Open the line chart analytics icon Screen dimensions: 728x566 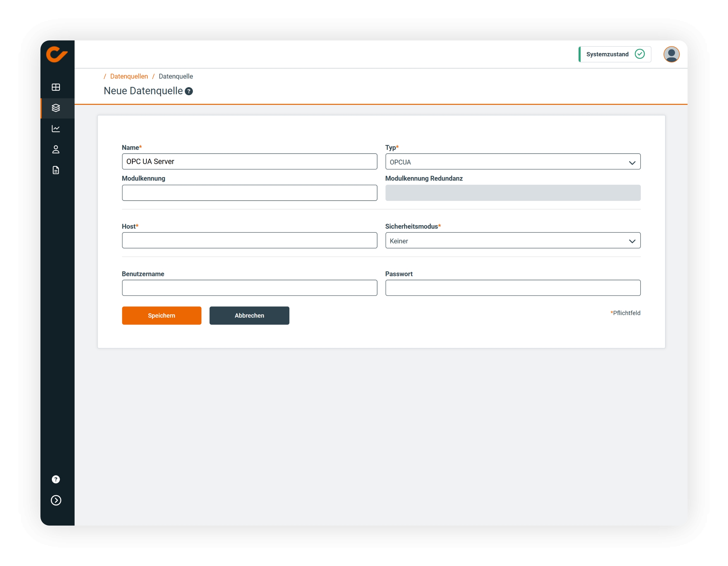[56, 128]
